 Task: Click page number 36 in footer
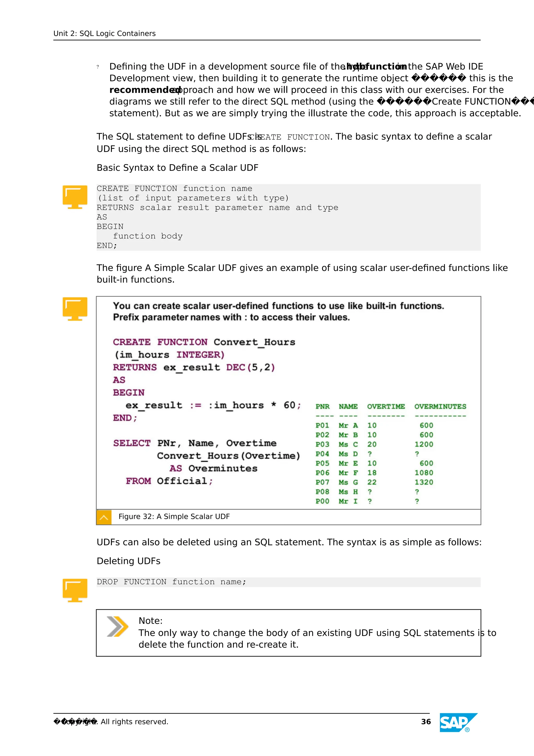coord(426,722)
